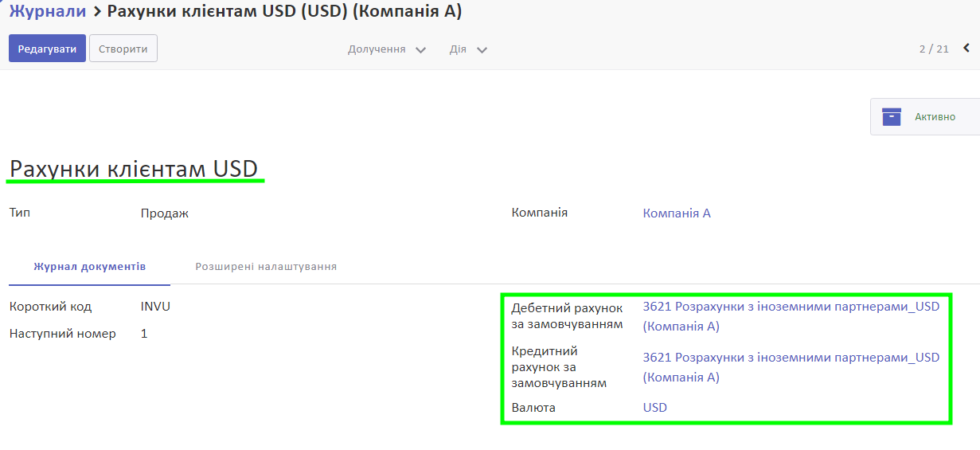980x450 pixels.
Task: Click the current record name in breadcrumb
Action: click(284, 11)
